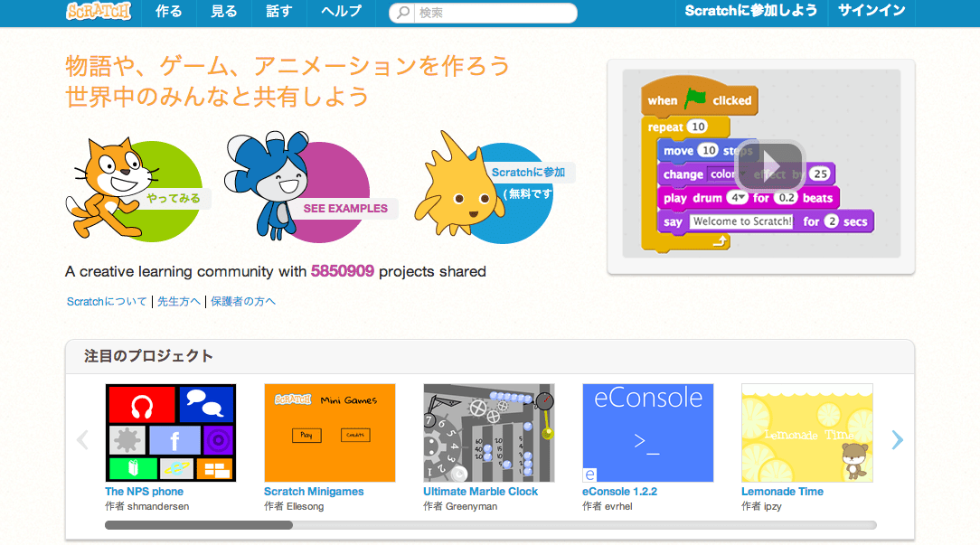
Task: Open the ヘルプ menu item
Action: pos(341,11)
